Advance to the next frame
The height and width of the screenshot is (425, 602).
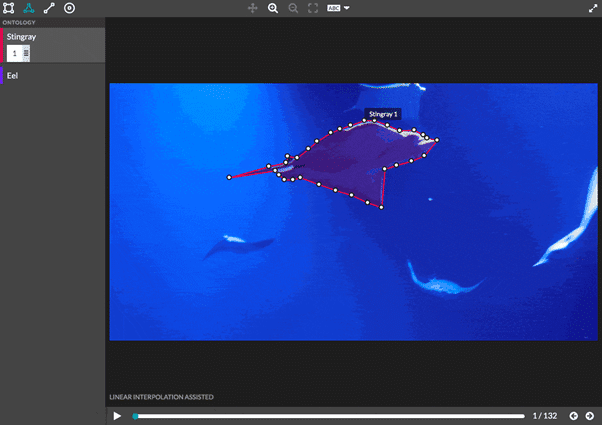click(590, 415)
